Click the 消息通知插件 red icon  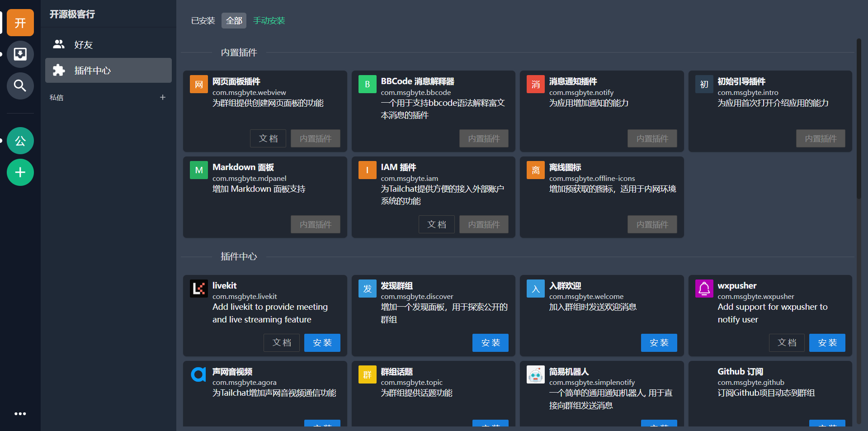tap(536, 84)
